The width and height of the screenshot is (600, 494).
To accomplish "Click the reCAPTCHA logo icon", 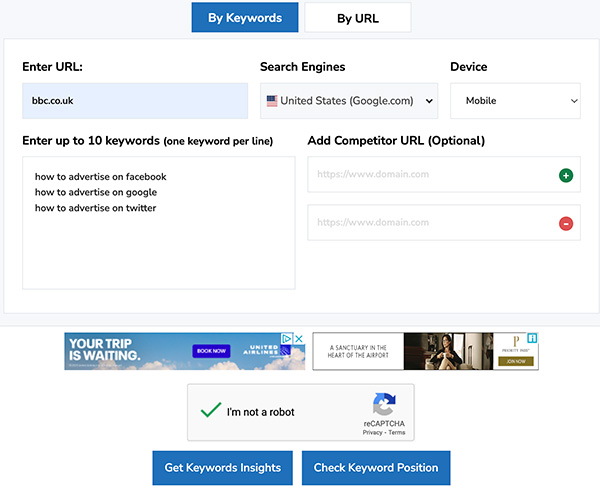I will (384, 404).
